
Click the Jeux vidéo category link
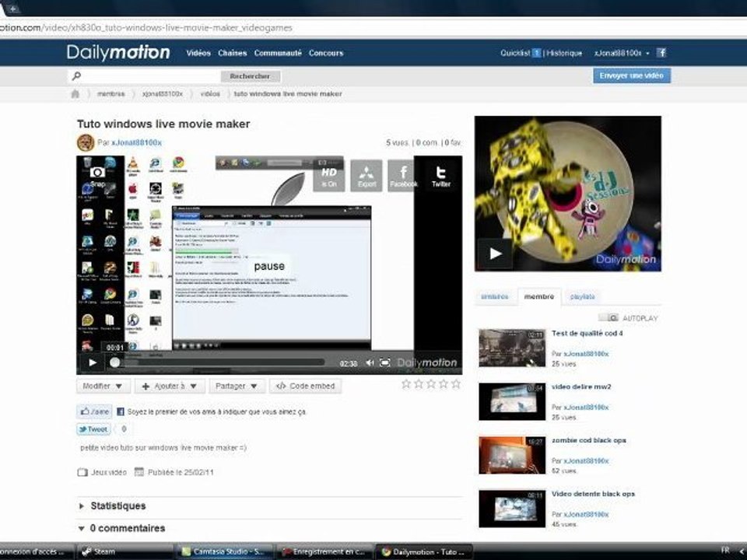(x=108, y=472)
